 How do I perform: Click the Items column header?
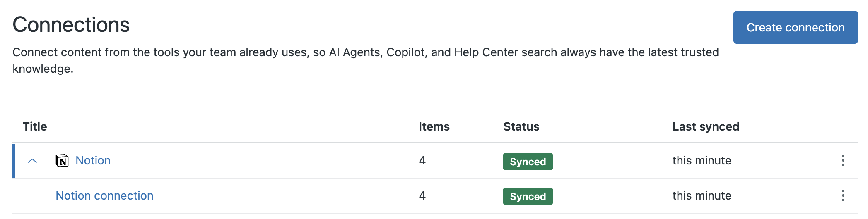434,126
